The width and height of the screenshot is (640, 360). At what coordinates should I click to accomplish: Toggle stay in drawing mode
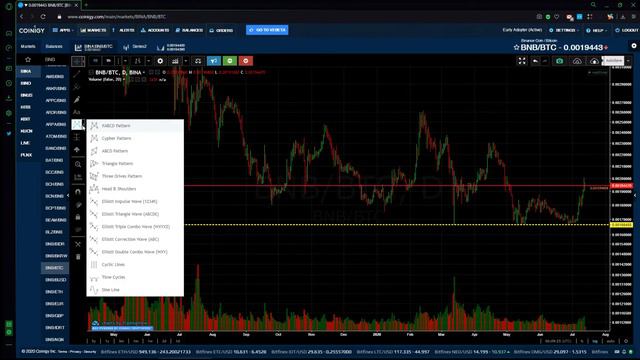pos(78,205)
